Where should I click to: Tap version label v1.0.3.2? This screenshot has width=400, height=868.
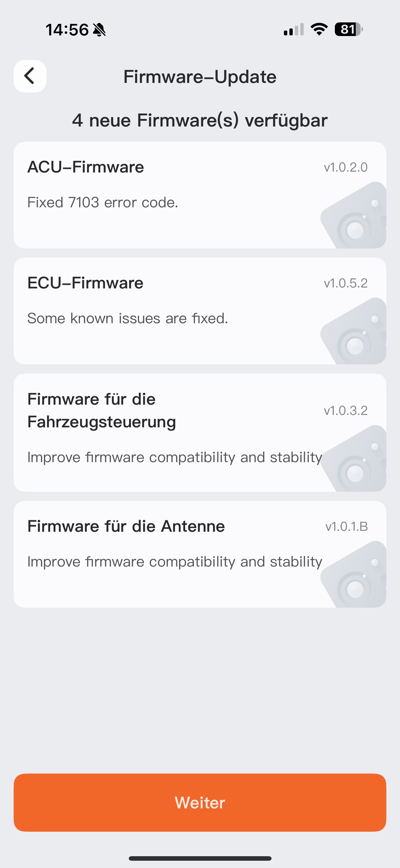pos(346,410)
